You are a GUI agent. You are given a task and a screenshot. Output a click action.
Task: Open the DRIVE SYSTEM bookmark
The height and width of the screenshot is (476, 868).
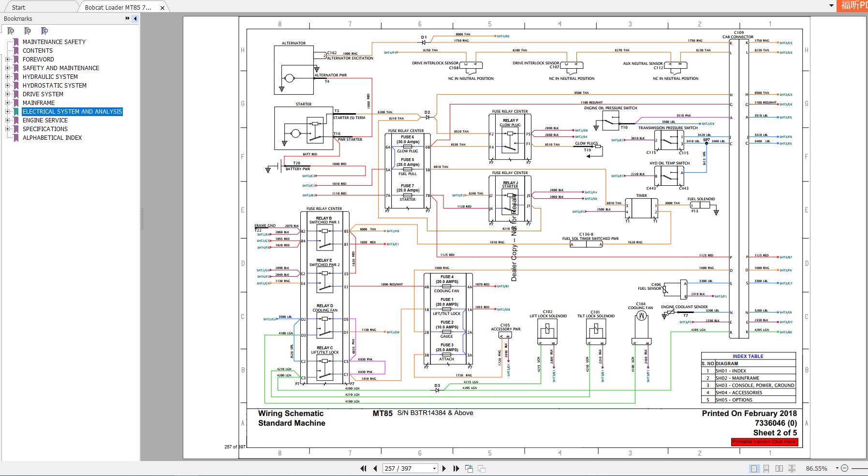pyautogui.click(x=43, y=94)
